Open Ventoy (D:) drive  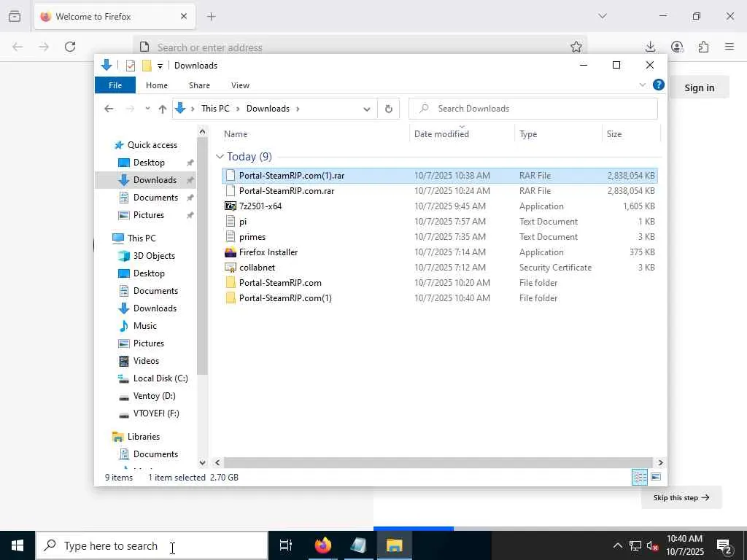click(x=155, y=396)
